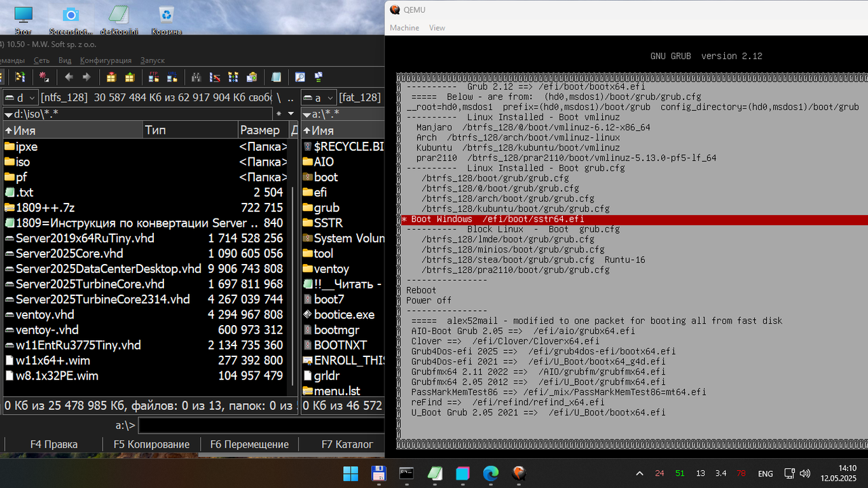Open the Windows Start button
This screenshot has height=488, width=868.
[351, 473]
